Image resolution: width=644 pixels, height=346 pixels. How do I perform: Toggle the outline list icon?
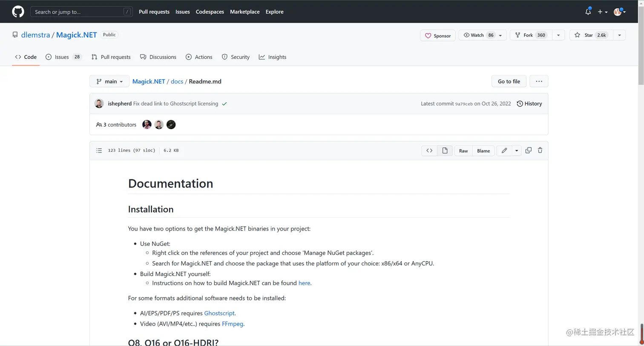99,150
